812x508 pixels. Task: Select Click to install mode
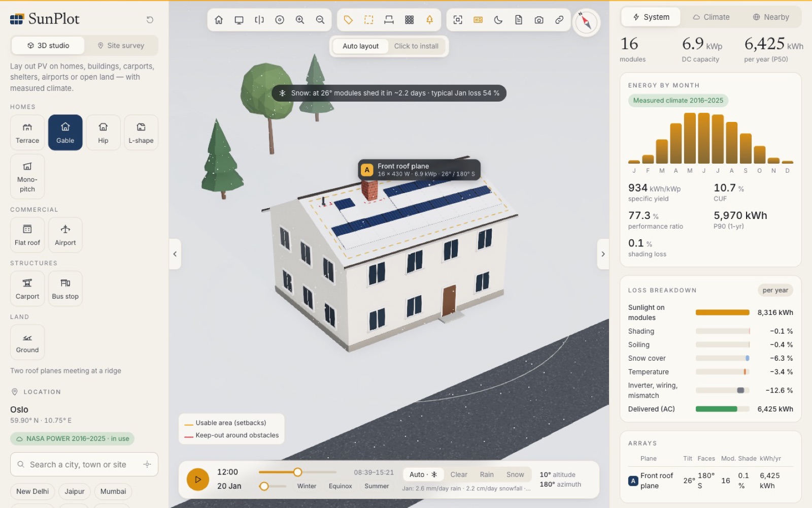click(x=416, y=46)
